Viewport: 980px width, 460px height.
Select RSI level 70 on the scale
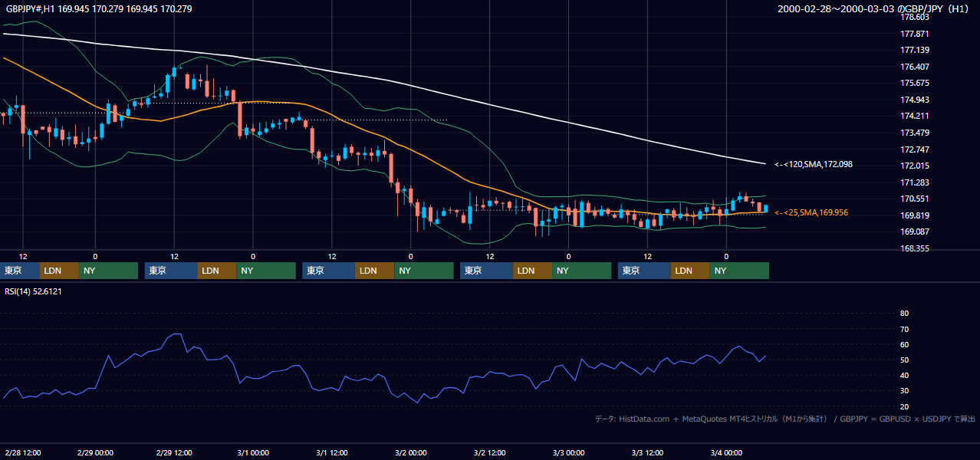pos(904,329)
